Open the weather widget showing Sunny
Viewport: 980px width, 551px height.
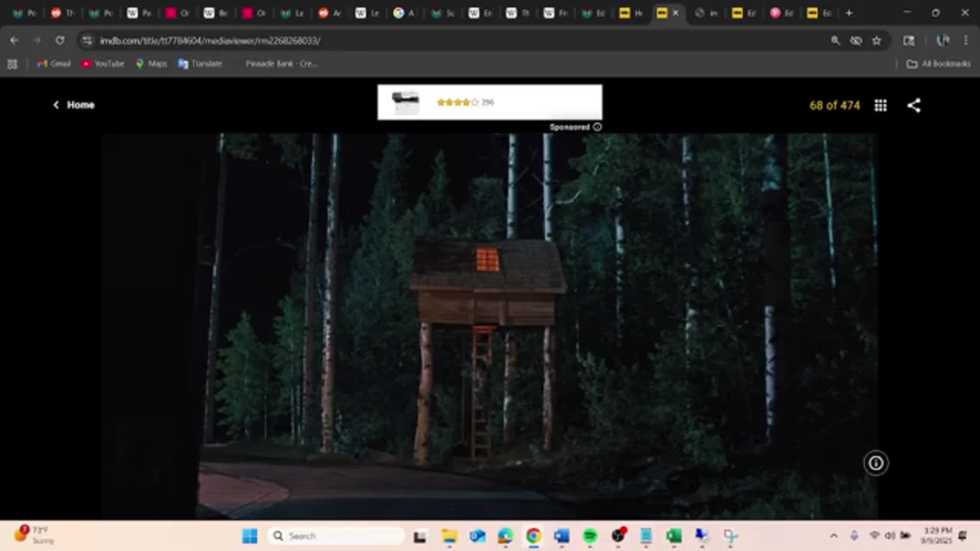[x=34, y=535]
